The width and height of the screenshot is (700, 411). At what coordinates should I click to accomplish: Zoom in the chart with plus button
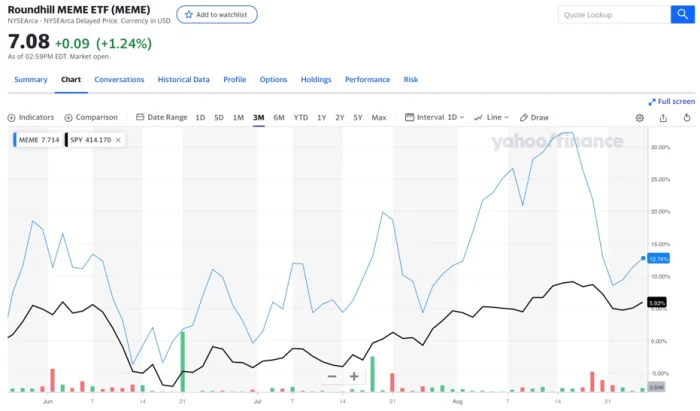point(354,376)
